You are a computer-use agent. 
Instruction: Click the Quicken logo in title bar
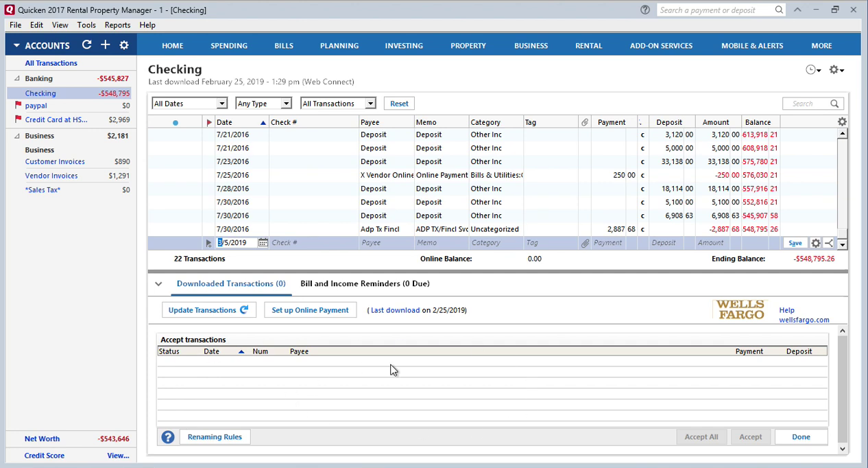(x=10, y=10)
